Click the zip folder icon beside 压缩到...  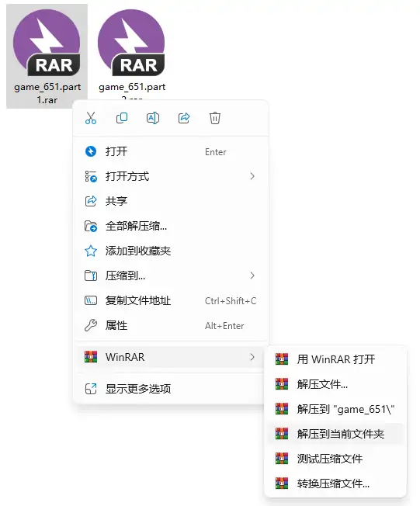point(91,276)
